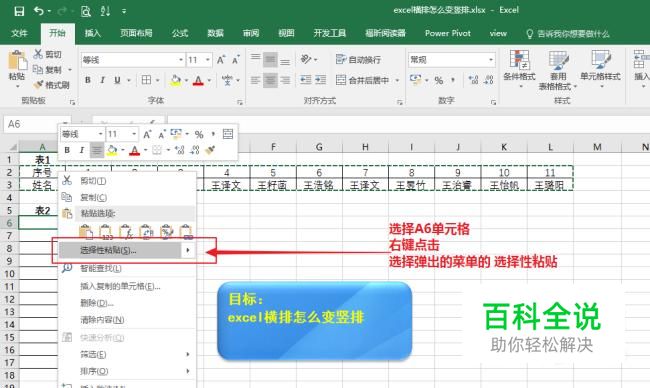The width and height of the screenshot is (650, 388).
Task: Choose the Paste Values (123) option icon
Action: 106,232
